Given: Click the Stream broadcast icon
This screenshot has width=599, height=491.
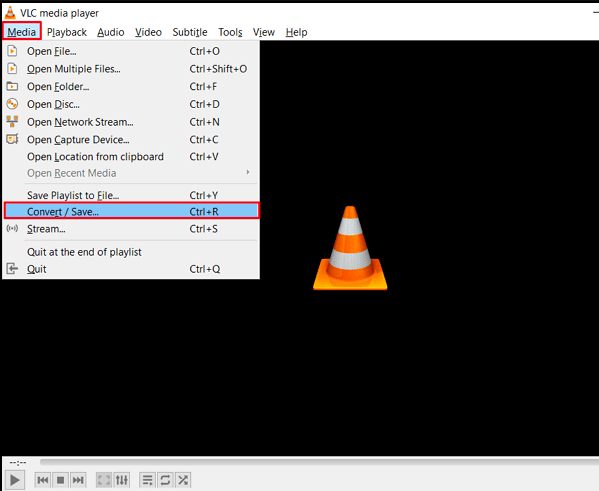Looking at the screenshot, I should pyautogui.click(x=12, y=228).
